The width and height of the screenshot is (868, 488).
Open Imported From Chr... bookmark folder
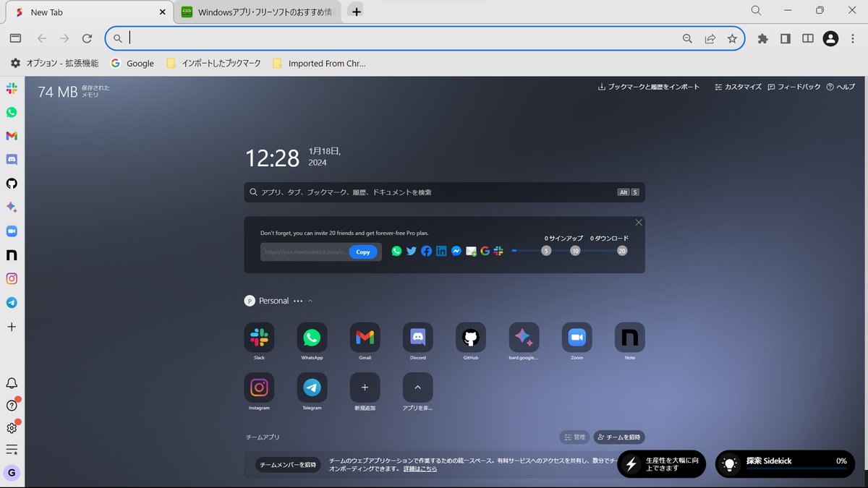(319, 64)
